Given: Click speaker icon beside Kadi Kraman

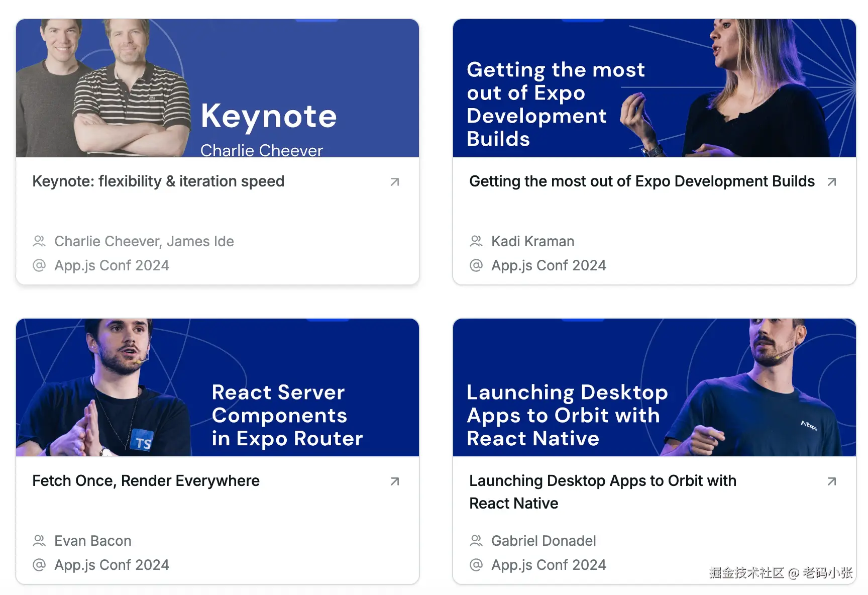Looking at the screenshot, I should (x=476, y=241).
